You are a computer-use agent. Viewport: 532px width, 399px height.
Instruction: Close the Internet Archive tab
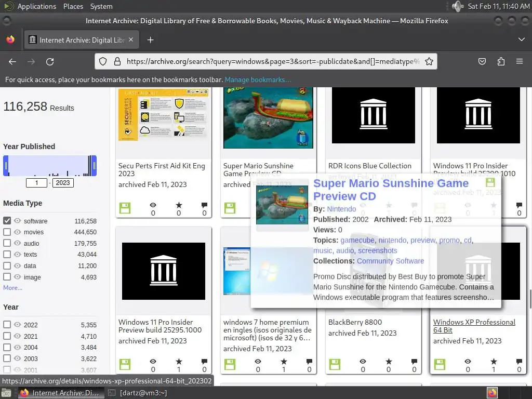(x=131, y=39)
